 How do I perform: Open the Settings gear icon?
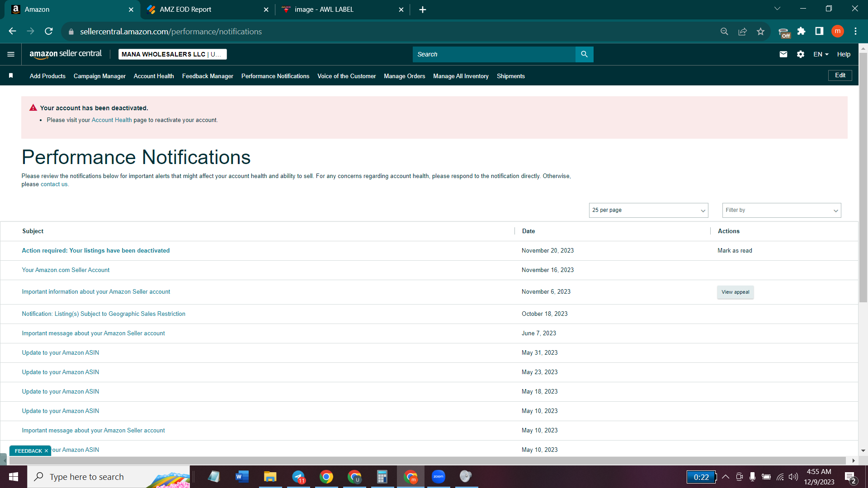(801, 54)
